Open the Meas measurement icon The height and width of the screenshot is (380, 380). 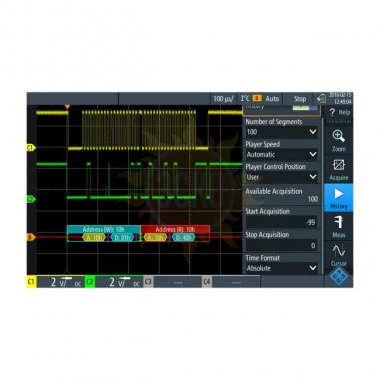pos(338,226)
